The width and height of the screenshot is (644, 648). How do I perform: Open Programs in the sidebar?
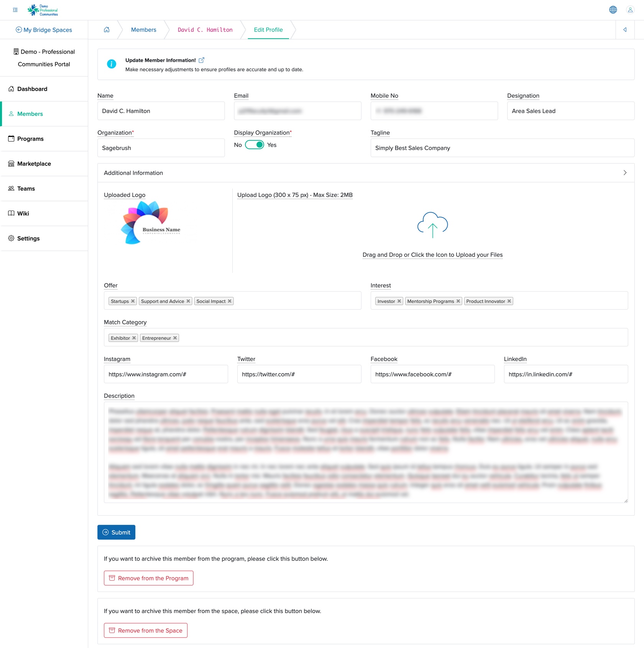(44, 139)
